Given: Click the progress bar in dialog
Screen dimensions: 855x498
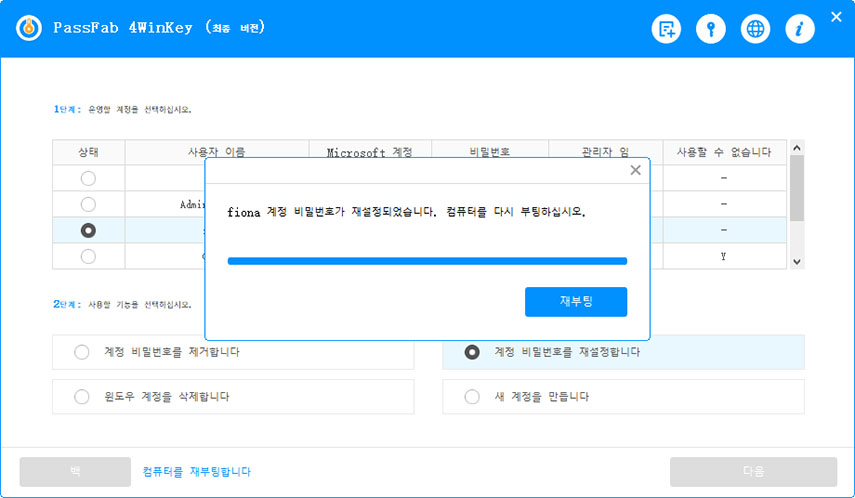Looking at the screenshot, I should click(427, 261).
